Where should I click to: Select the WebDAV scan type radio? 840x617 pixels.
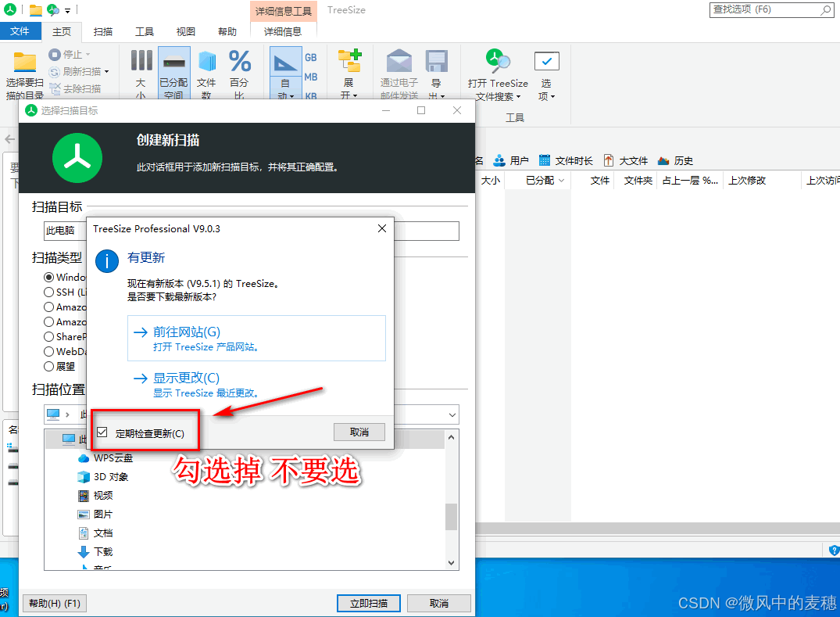pyautogui.click(x=48, y=352)
